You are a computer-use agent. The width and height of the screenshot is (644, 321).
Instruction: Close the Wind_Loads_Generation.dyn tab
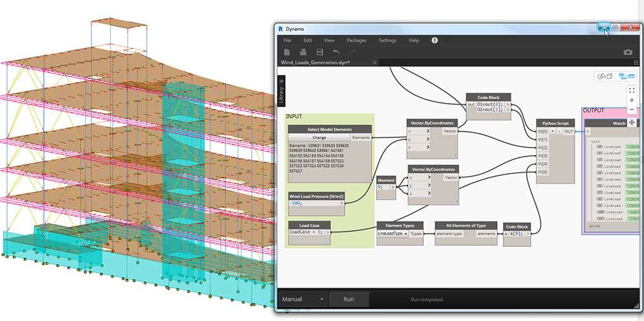374,63
